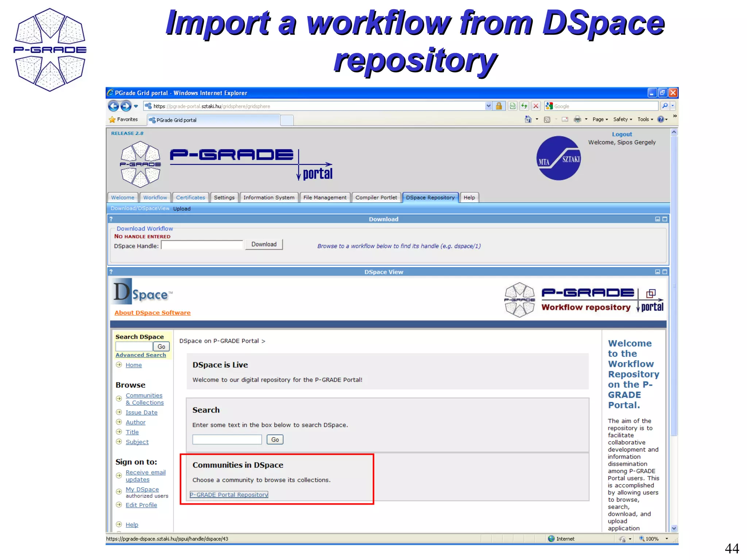Open the P-GRADE Portal Repository community link
This screenshot has width=747, height=560.
tap(229, 495)
